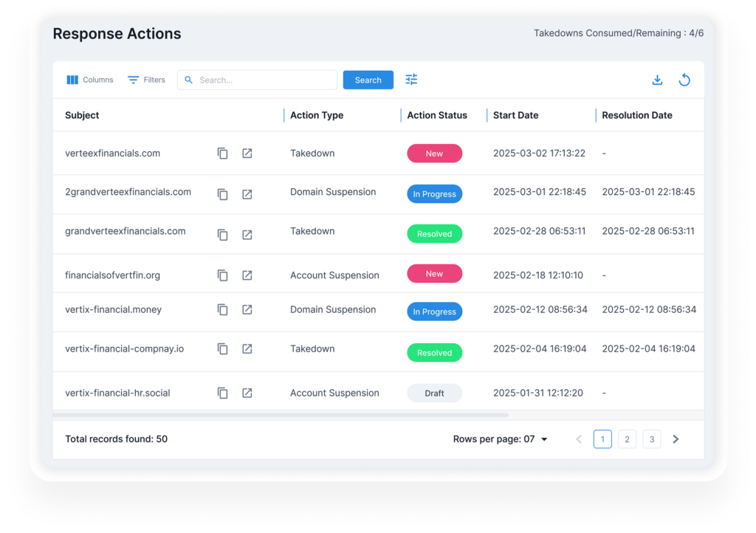756x533 pixels.
Task: Select subject vertix-financial-hr.social
Action: click(x=117, y=393)
